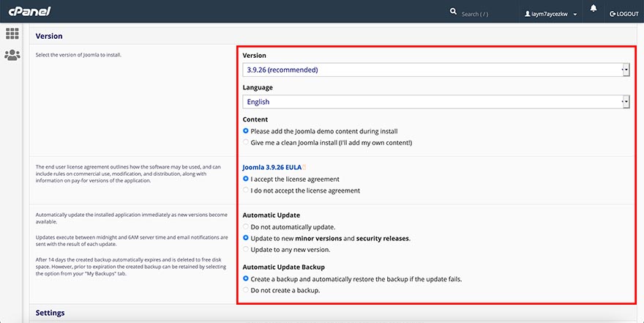This screenshot has height=323, width=644.
Task: Click the Content label
Action: click(255, 119)
